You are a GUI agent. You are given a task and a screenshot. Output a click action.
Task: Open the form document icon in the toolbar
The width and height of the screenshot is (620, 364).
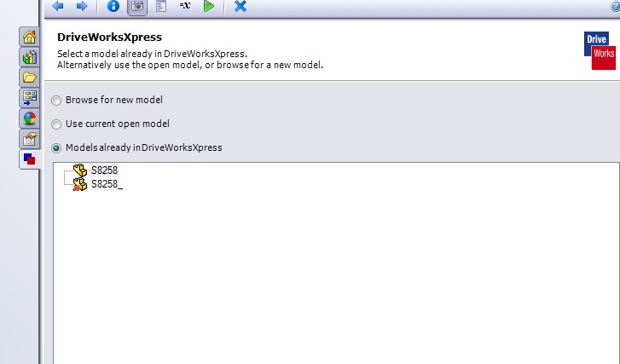point(161,6)
